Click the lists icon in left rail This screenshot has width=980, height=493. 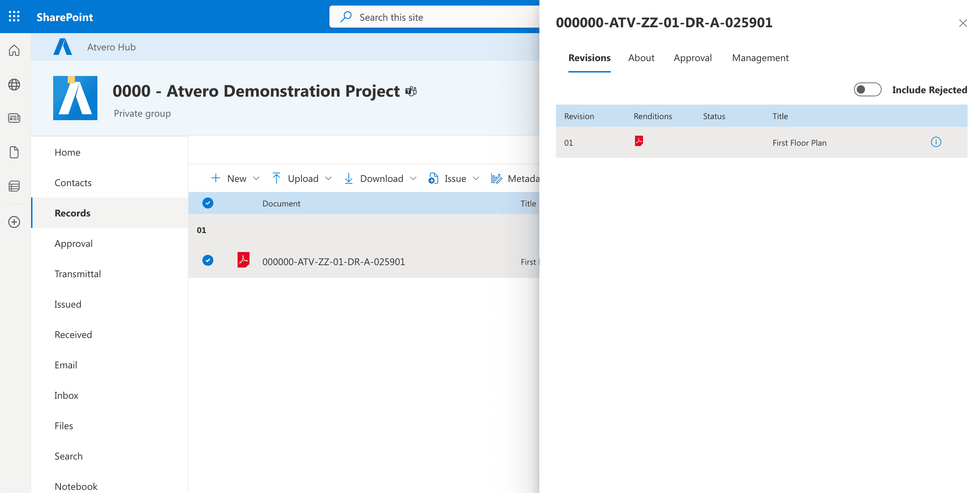point(14,186)
